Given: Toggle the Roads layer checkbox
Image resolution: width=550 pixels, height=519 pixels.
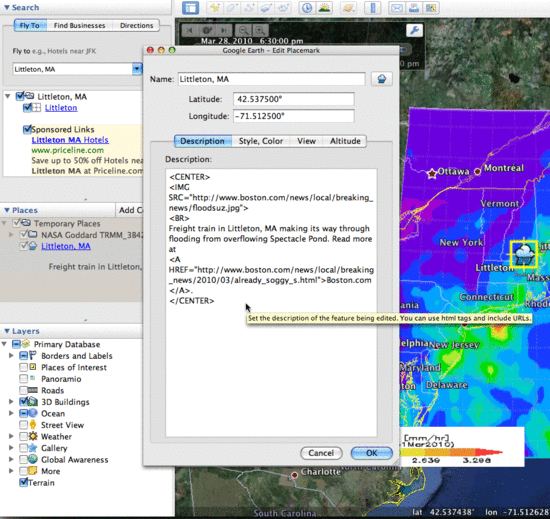Looking at the screenshot, I should coord(24,390).
